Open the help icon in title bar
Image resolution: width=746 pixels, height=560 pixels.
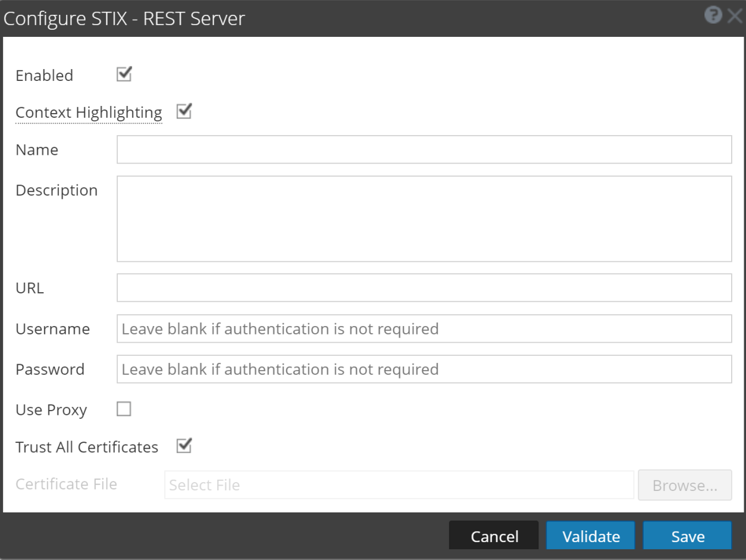pyautogui.click(x=713, y=16)
